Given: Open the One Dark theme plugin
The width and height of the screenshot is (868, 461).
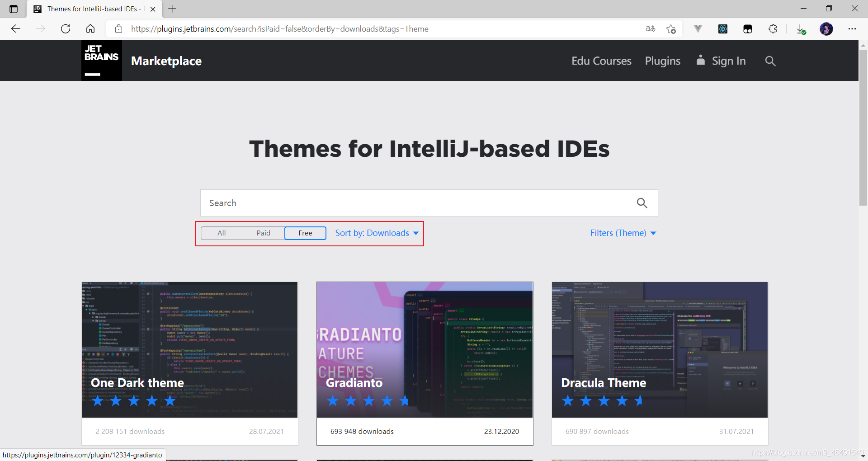Looking at the screenshot, I should click(x=137, y=383).
